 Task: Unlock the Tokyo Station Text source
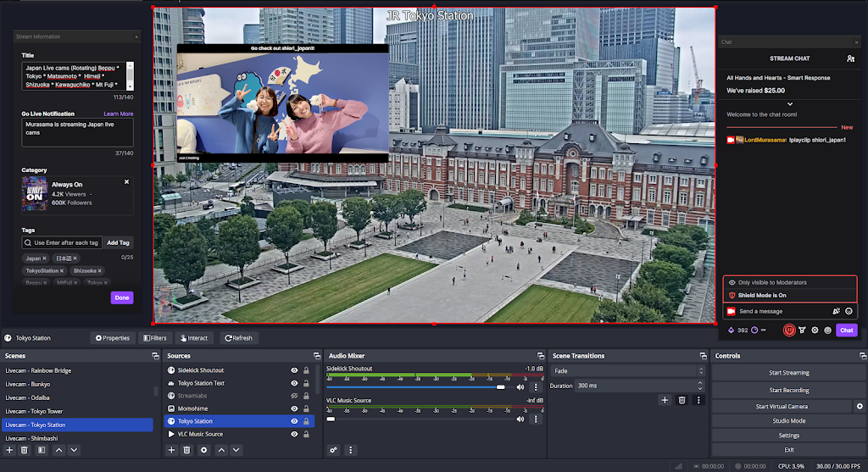coord(306,383)
